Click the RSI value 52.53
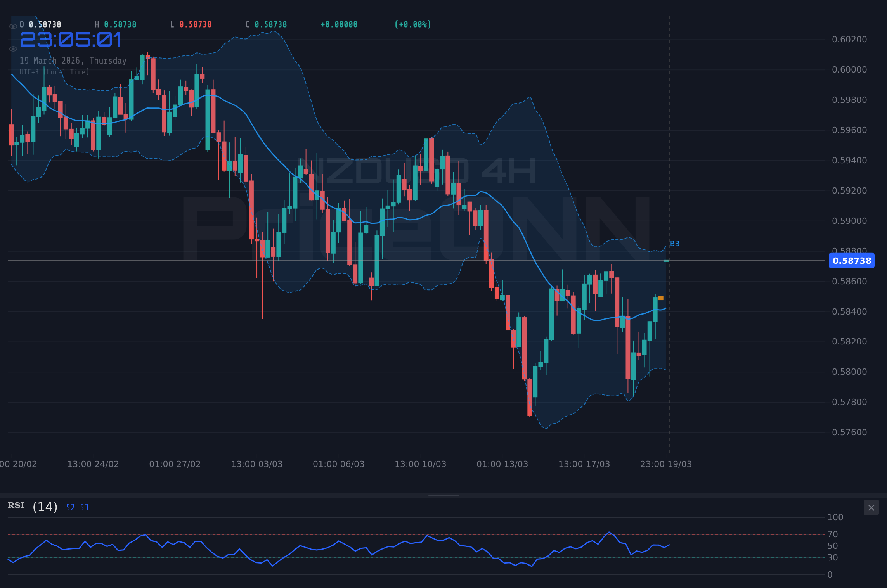Screen dimensions: 887x588 click(x=77, y=507)
